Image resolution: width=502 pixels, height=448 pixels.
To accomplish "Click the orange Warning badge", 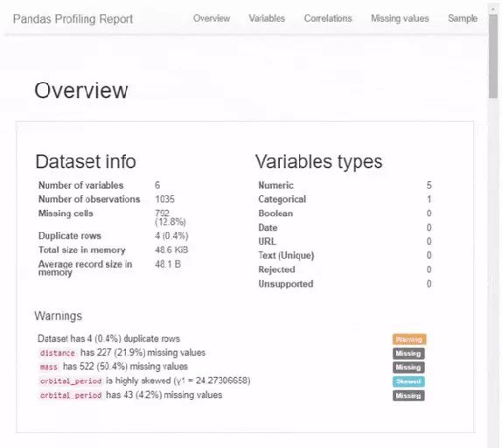I will (x=409, y=339).
